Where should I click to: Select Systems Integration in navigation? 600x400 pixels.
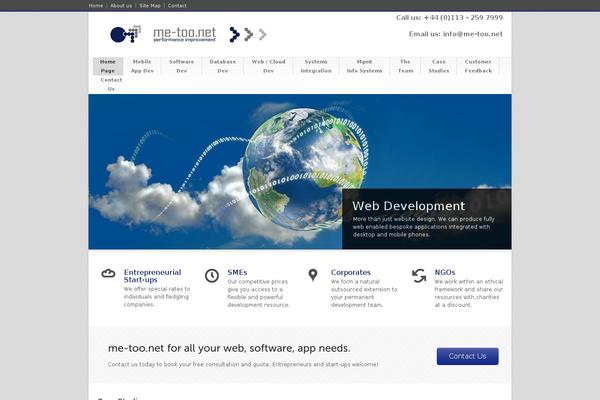pos(316,66)
